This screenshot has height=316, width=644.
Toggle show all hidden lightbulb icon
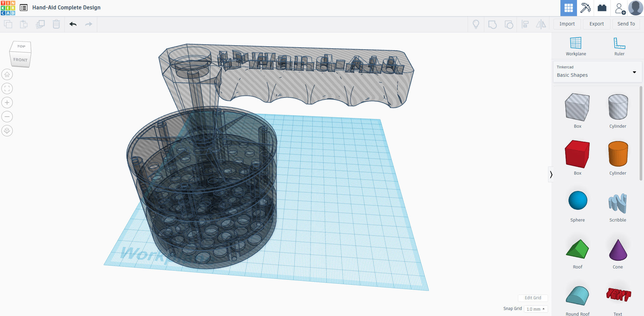click(476, 24)
